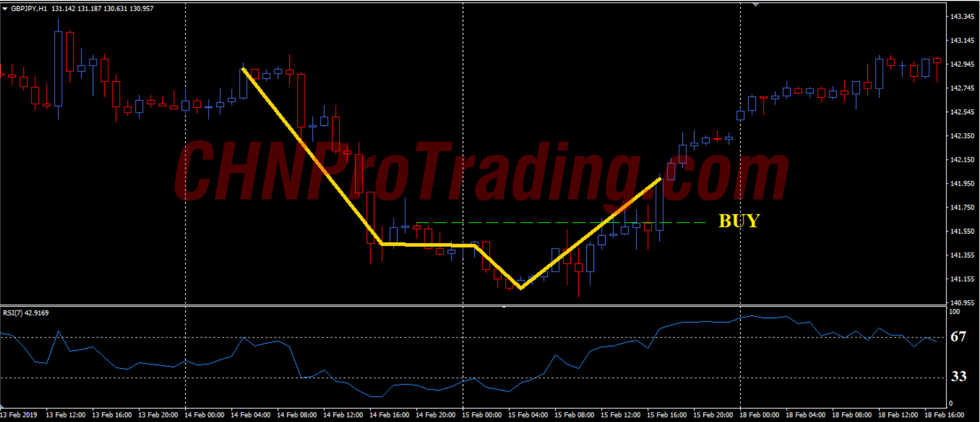
Task: Click the 14 Feb 12:00 time label
Action: click(x=343, y=415)
